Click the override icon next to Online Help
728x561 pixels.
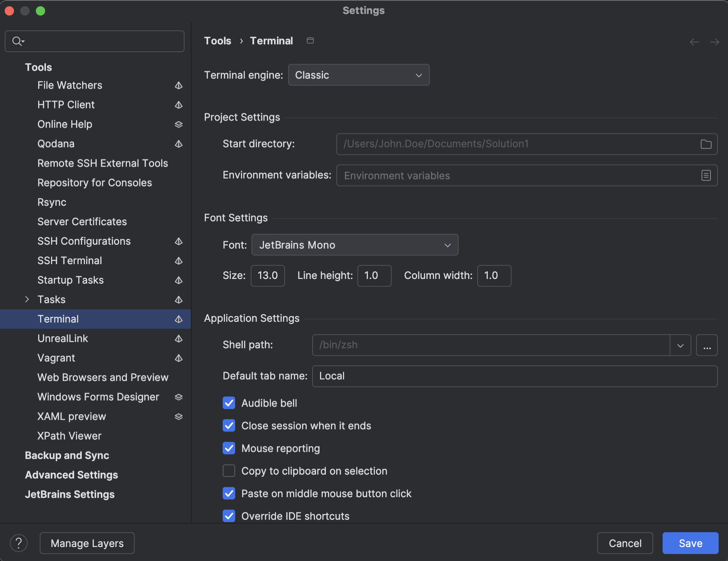179,124
